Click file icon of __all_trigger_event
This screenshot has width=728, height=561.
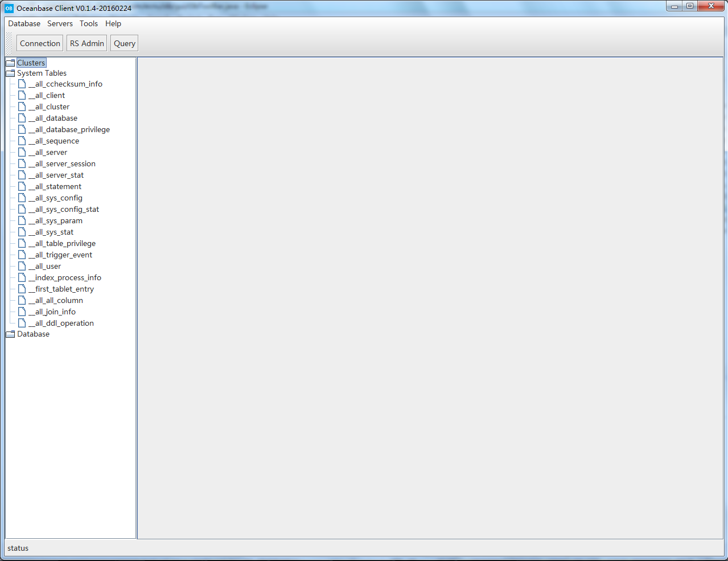22,255
